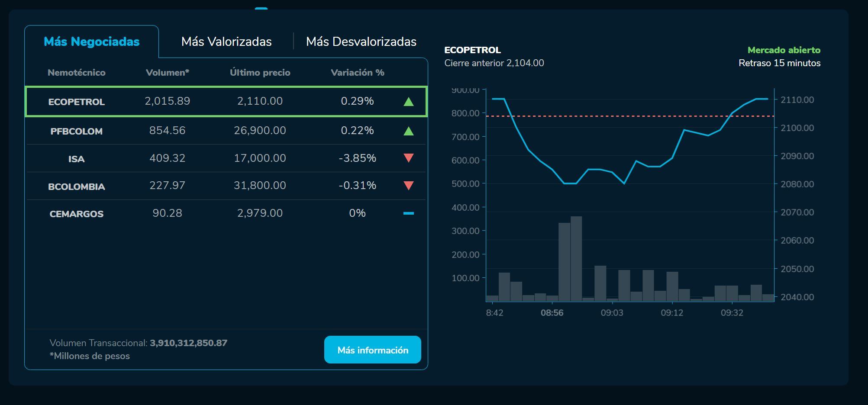
Task: Click the red down arrow for ISA
Action: [x=408, y=158]
